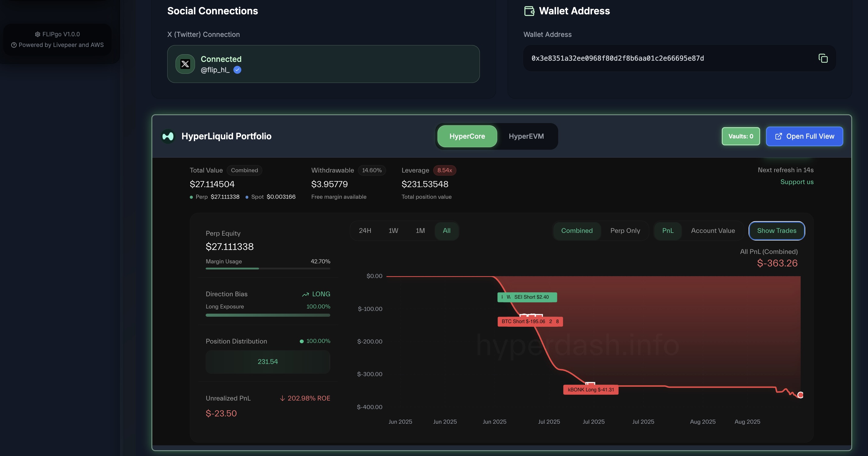Toggle the Show Trades button

coord(777,230)
